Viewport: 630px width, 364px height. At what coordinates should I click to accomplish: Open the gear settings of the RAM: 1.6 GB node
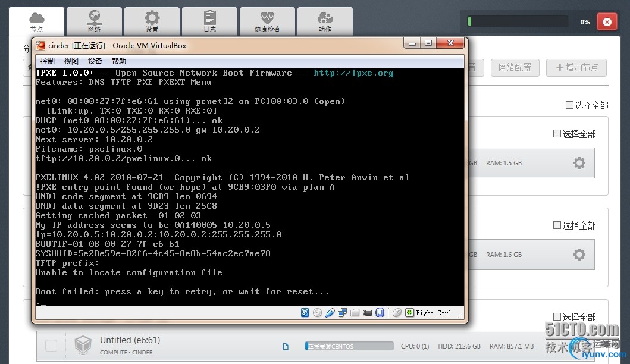[x=579, y=255]
